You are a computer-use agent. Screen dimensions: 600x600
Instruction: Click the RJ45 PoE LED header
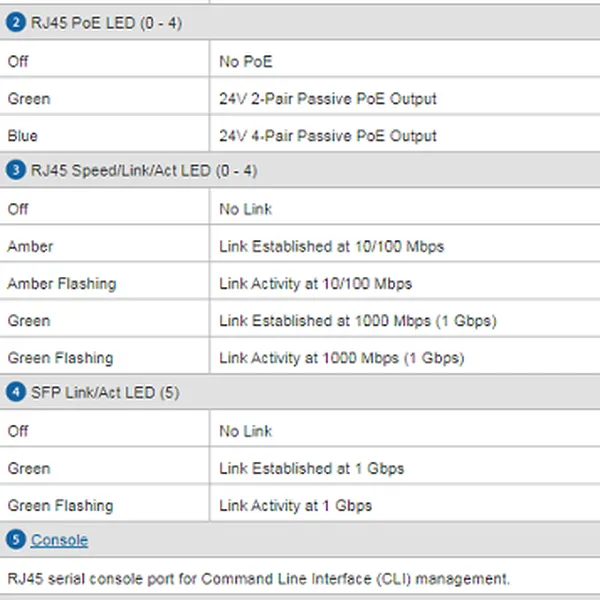[93, 22]
